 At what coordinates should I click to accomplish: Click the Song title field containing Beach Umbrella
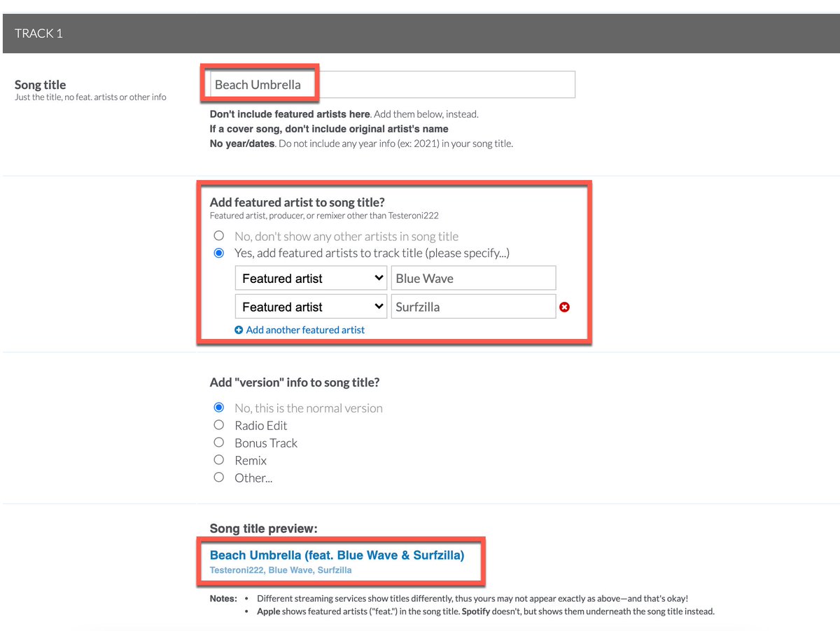pyautogui.click(x=392, y=84)
